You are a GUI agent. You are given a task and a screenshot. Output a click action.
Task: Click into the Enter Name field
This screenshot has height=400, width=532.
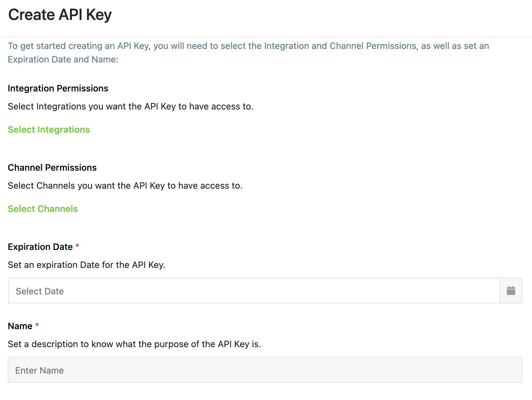[265, 370]
